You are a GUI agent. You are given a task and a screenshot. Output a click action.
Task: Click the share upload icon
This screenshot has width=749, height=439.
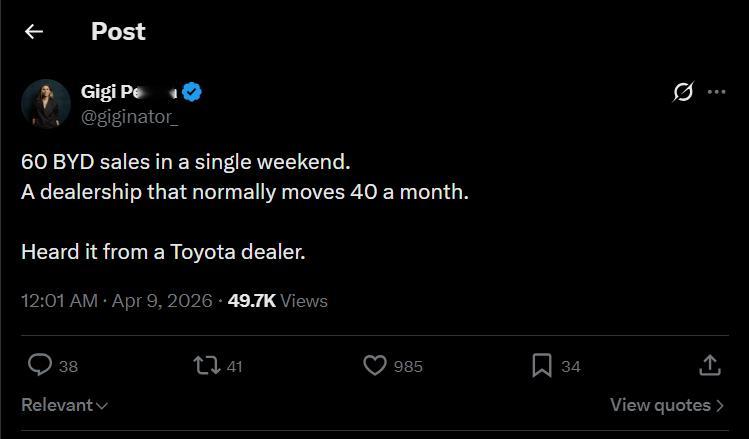pos(709,366)
